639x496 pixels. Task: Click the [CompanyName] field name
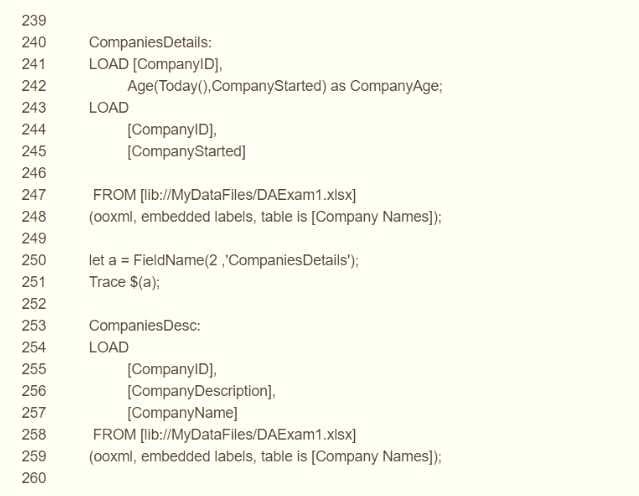[182, 412]
